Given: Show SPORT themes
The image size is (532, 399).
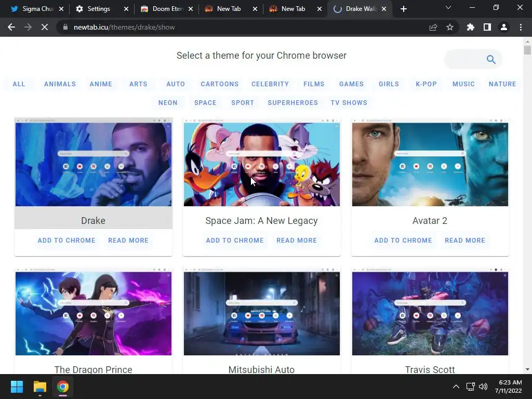Looking at the screenshot, I should (x=243, y=102).
